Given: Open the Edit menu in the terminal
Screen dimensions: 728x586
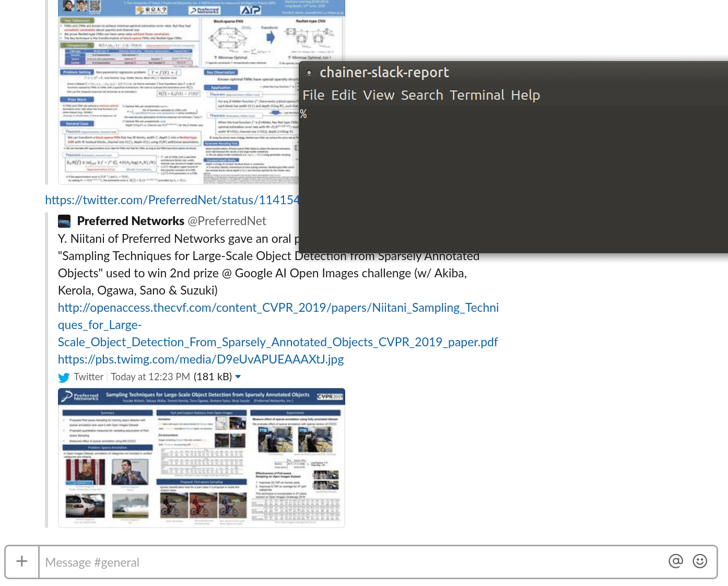Looking at the screenshot, I should (x=344, y=95).
